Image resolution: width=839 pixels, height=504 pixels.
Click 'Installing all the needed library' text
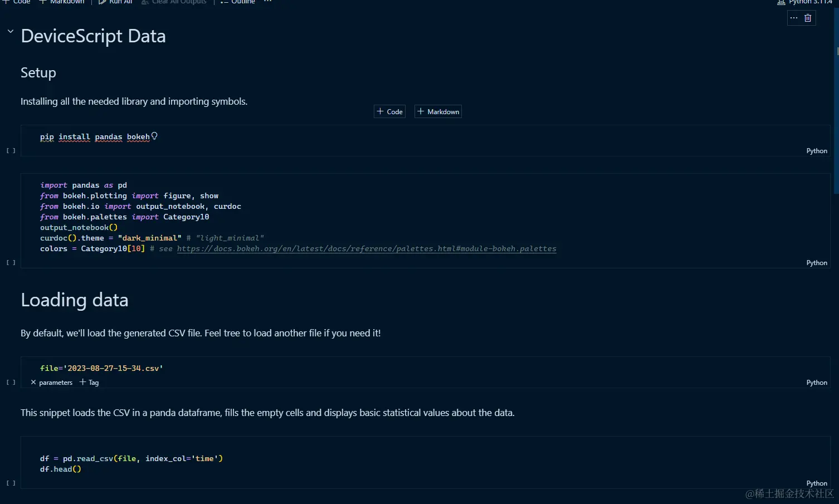(x=134, y=101)
